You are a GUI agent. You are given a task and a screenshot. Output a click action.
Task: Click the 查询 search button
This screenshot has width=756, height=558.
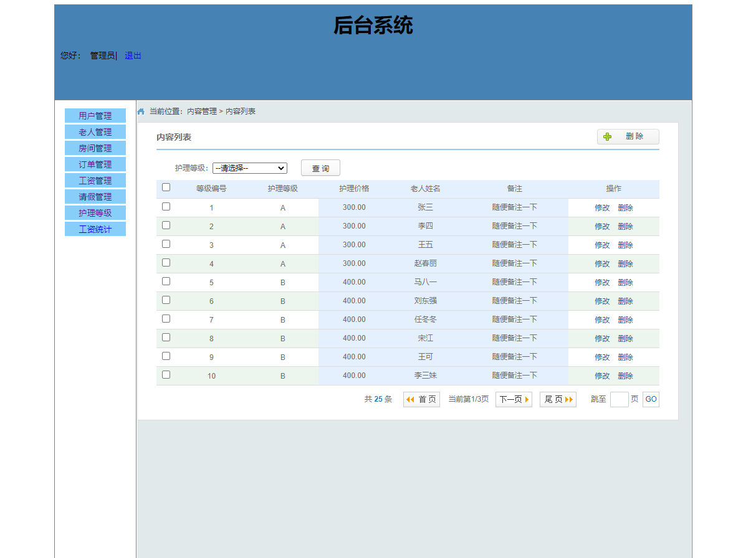320,168
